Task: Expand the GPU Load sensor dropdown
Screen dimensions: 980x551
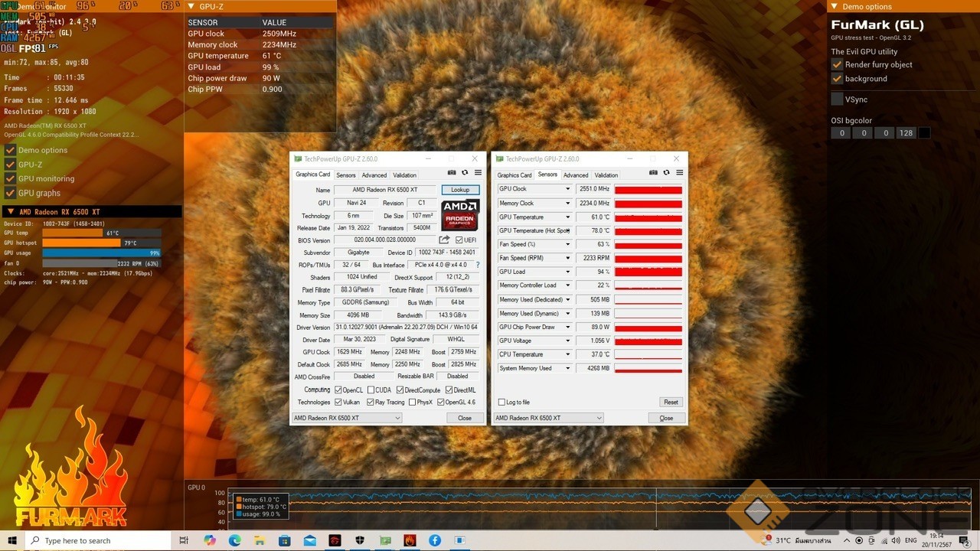Action: 567,272
